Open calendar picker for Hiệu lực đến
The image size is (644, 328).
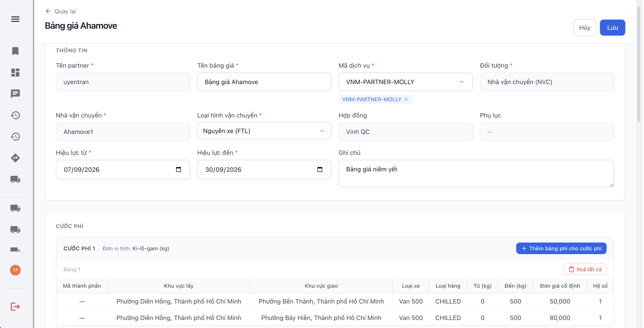coord(320,170)
